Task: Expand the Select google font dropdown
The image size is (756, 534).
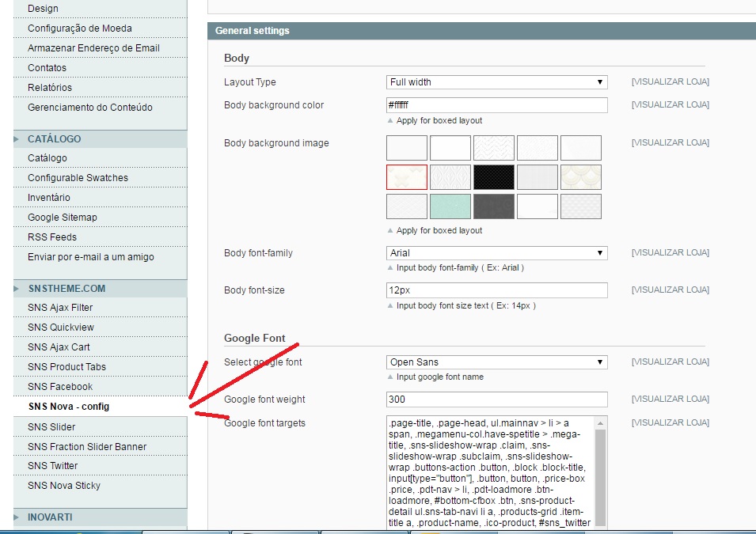Action: pos(496,362)
